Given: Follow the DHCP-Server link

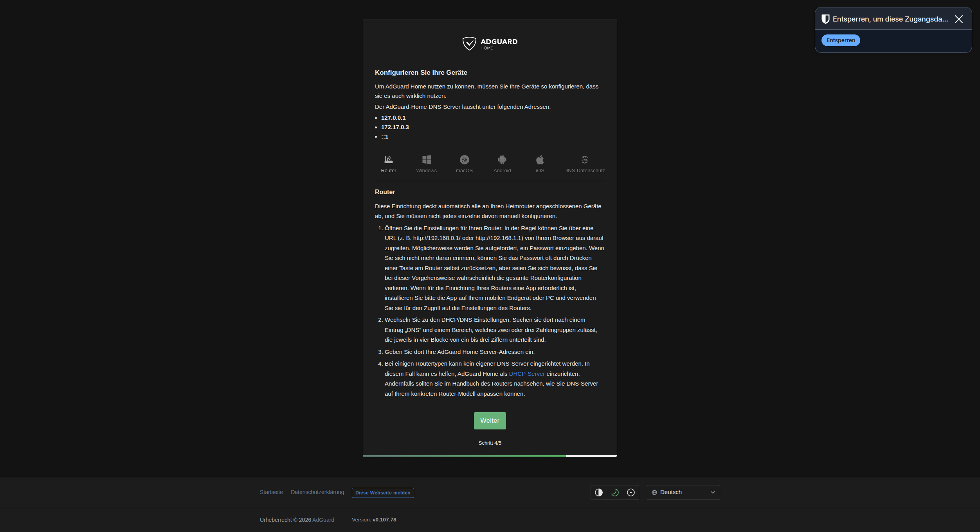Looking at the screenshot, I should (x=527, y=374).
